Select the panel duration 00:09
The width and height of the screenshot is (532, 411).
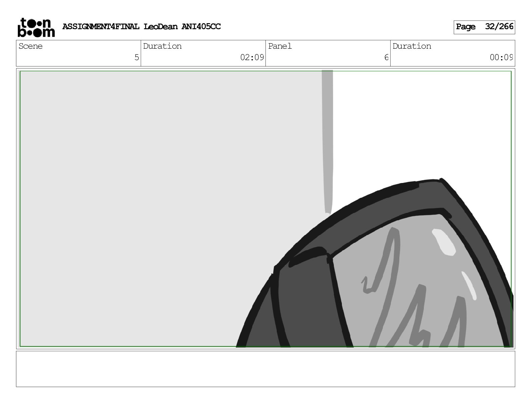coord(501,57)
